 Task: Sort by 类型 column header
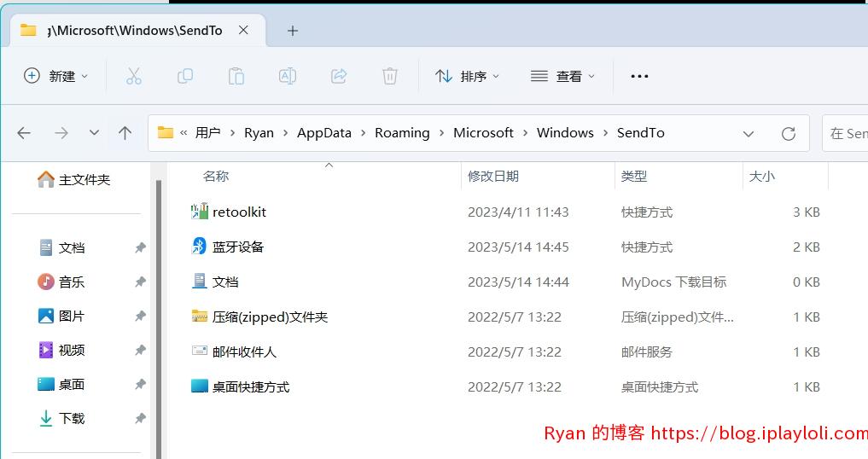634,176
